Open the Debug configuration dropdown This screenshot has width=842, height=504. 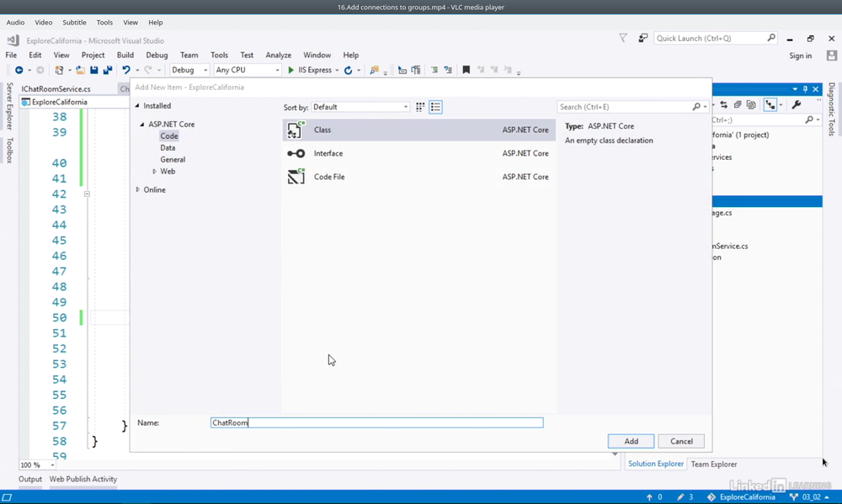pyautogui.click(x=189, y=70)
